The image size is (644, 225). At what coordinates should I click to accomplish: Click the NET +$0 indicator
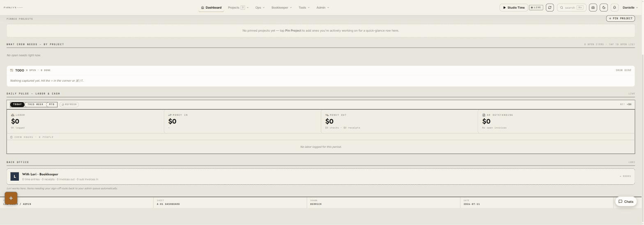click(626, 104)
